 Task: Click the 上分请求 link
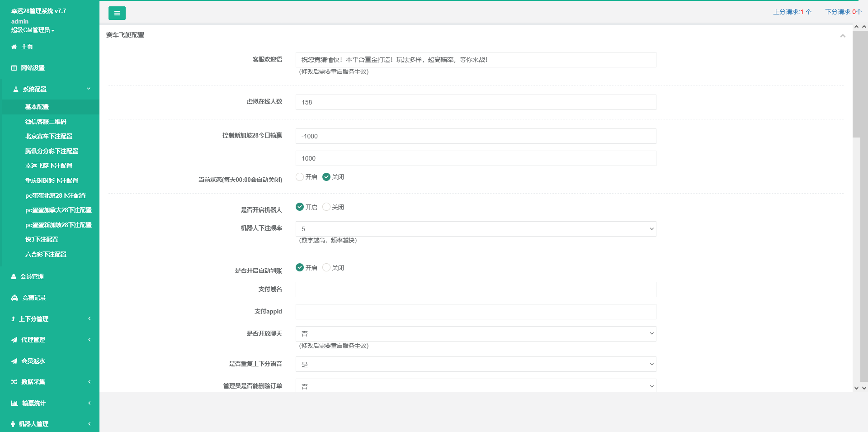tap(792, 12)
